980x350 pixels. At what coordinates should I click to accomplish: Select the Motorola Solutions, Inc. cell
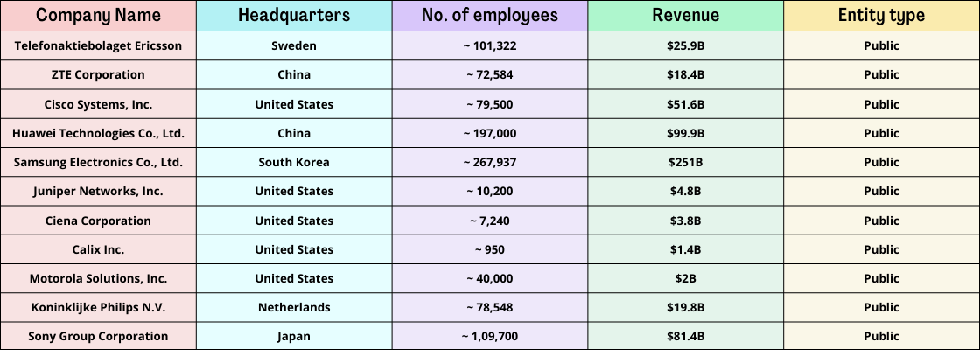click(x=98, y=278)
